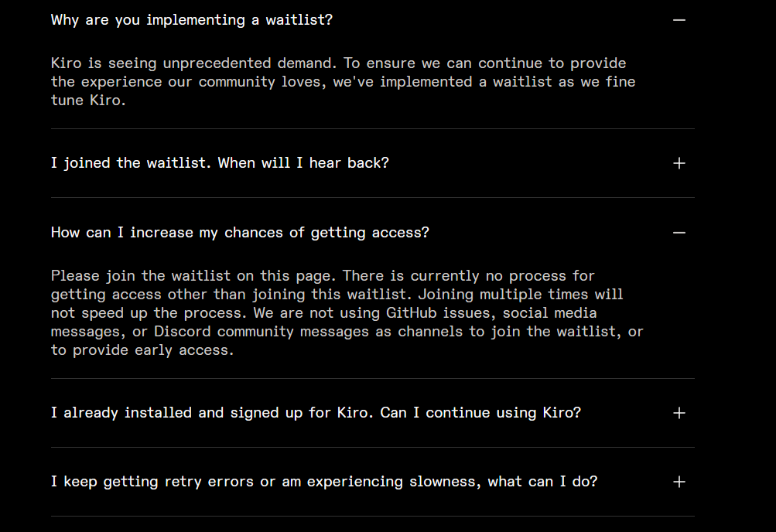Click the plus icon next to 'When will I hear back?'
The image size is (776, 532).
click(679, 163)
